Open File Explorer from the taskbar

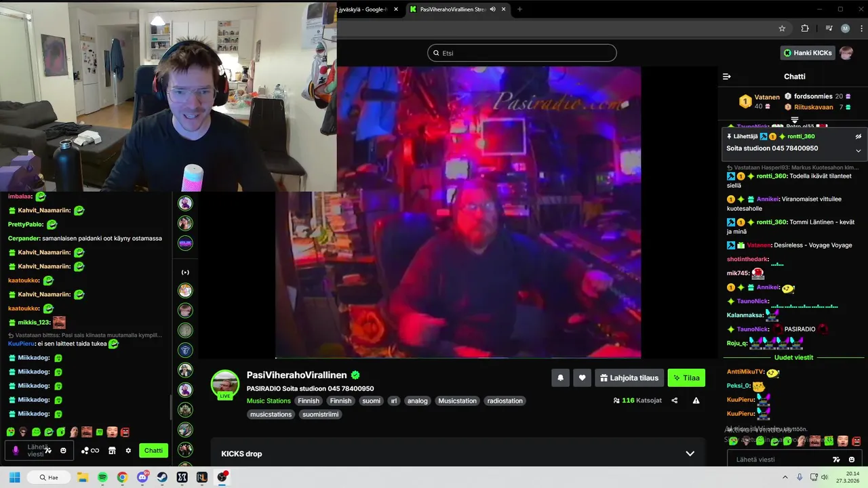[x=83, y=477]
